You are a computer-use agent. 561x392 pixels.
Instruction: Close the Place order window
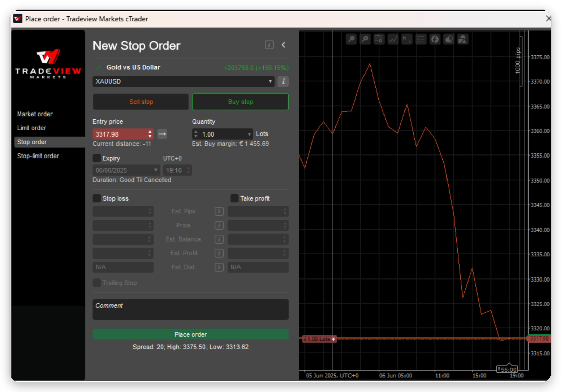[548, 19]
